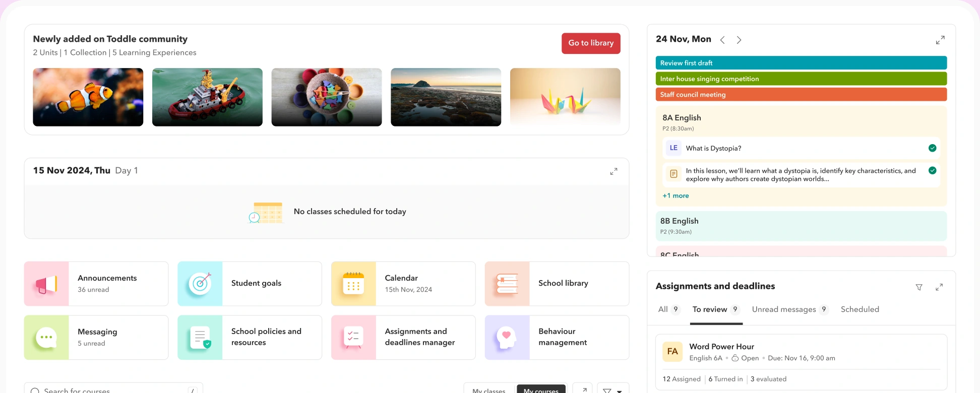This screenshot has width=980, height=393.
Task: Go to next day in calendar
Action: click(x=739, y=40)
